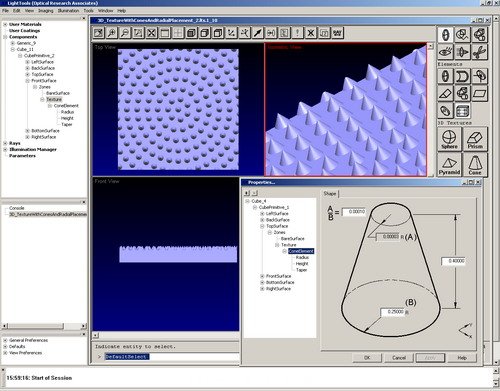Click the diagonal arrow toolbar icon
The height and width of the screenshot is (391, 500).
[x=258, y=33]
